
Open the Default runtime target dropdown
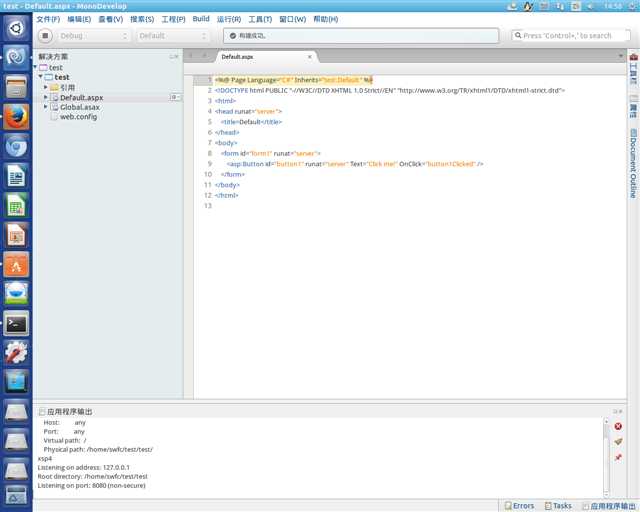point(173,36)
